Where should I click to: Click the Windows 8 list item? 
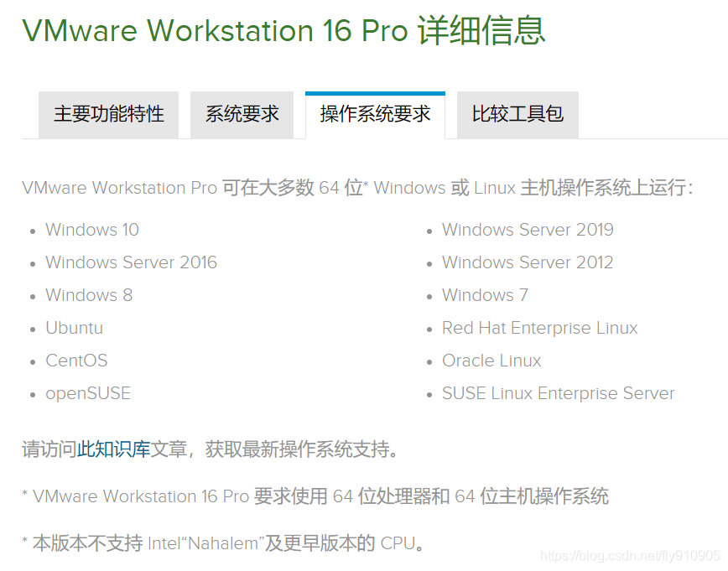[89, 295]
